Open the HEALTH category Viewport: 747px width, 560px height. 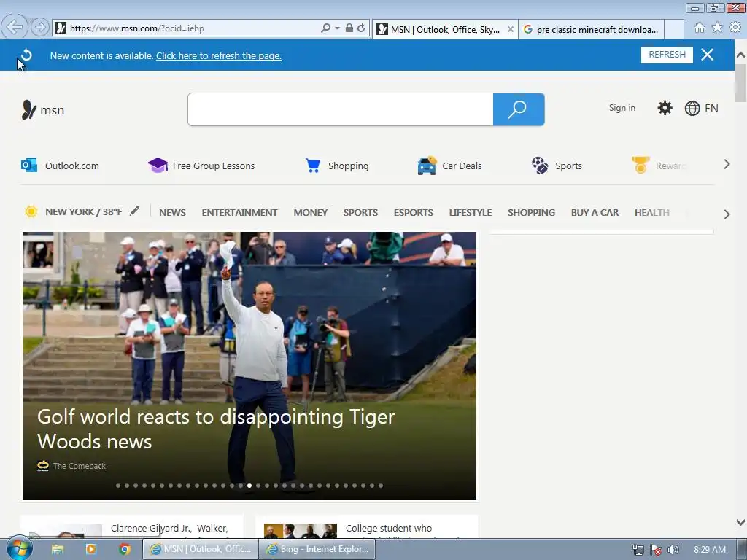pos(651,212)
